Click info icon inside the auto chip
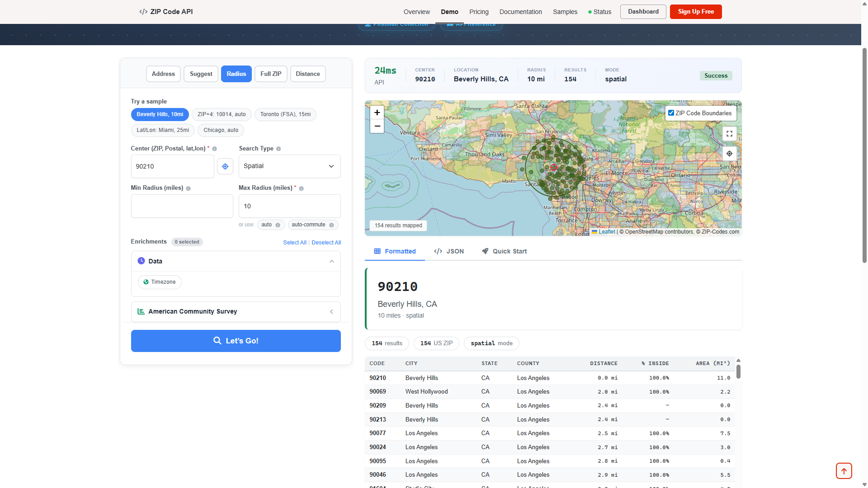The image size is (868, 488). 278,225
